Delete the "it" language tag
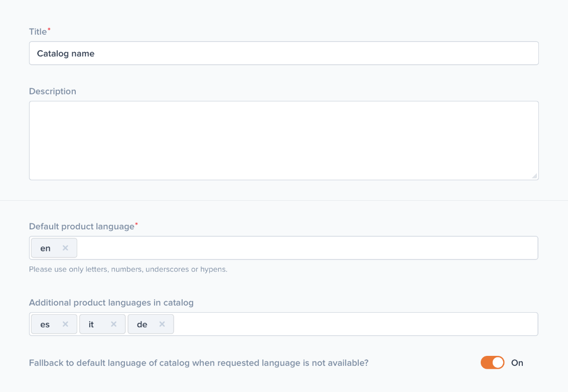Viewport: 568px width, 392px height. (114, 324)
